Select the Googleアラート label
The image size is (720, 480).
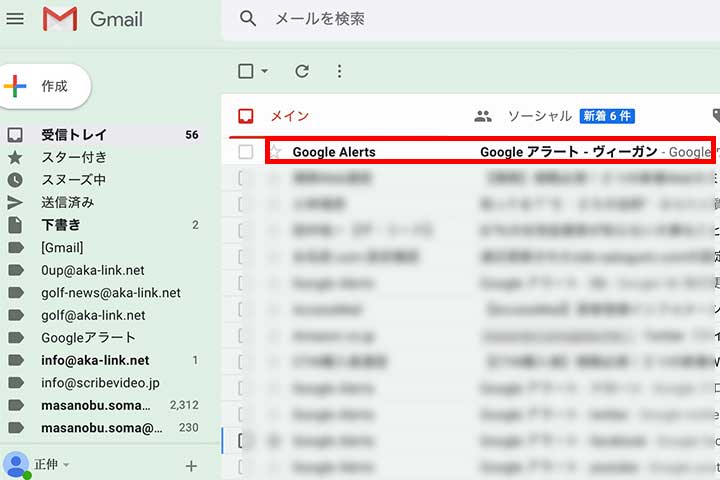(x=88, y=338)
